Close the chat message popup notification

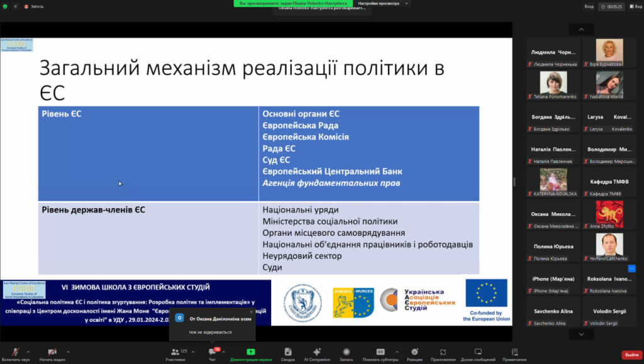pyautogui.click(x=251, y=312)
